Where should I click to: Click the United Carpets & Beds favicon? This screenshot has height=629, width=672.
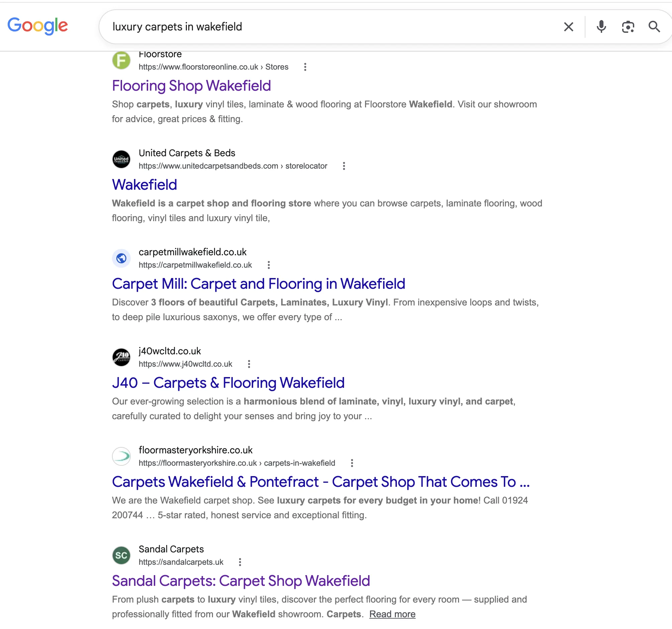coord(121,159)
